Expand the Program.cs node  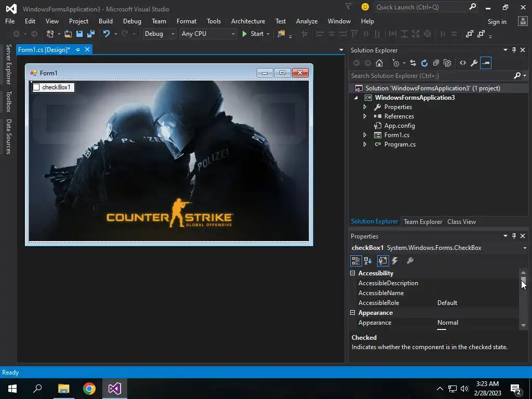[x=365, y=144]
